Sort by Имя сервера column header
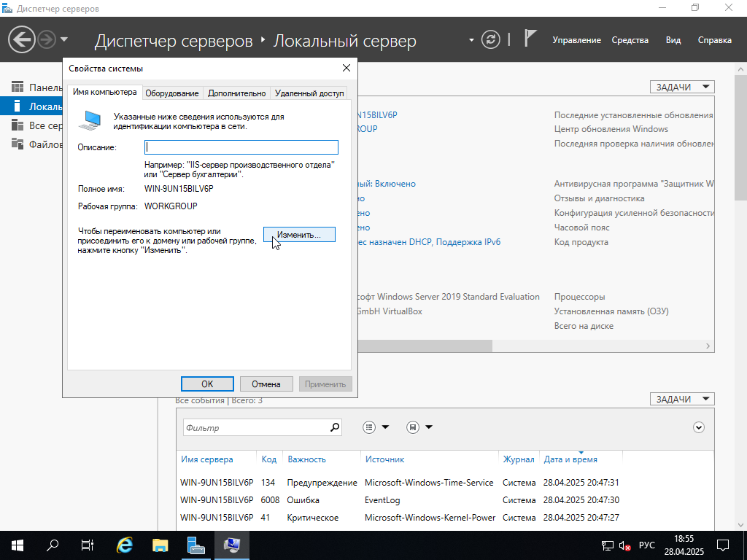This screenshot has height=560, width=747. point(206,459)
